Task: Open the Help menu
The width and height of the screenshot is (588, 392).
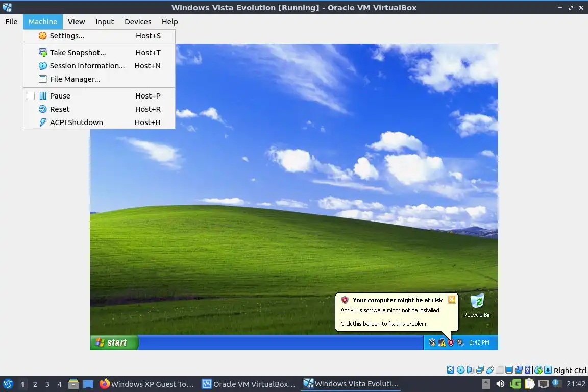Action: click(169, 22)
